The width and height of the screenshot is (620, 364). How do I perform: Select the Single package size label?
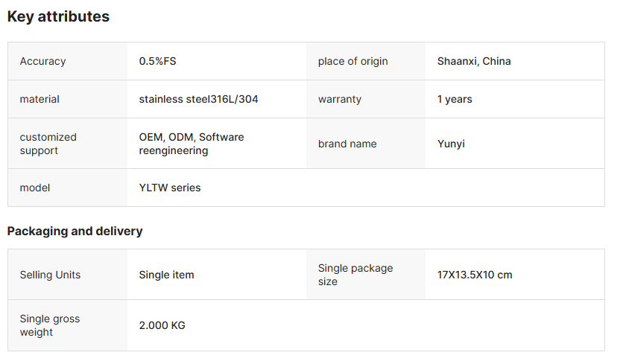click(x=355, y=275)
